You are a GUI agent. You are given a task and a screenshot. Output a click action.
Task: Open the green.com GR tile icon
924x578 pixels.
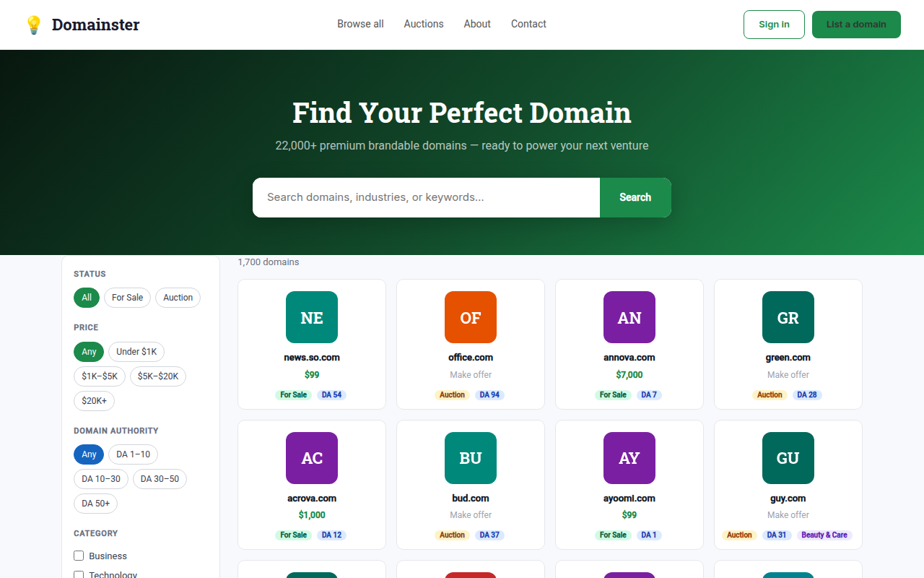coord(788,317)
